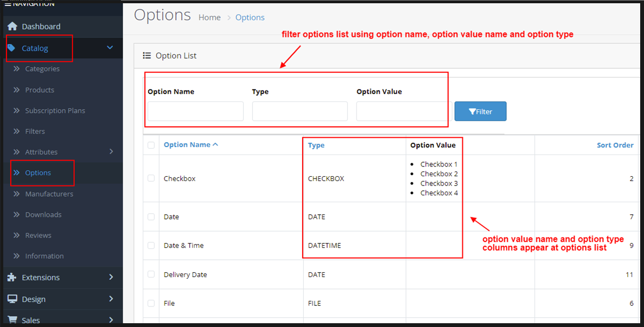Image resolution: width=644 pixels, height=327 pixels.
Task: Click the hamburger icon beside Navigation
Action: (x=8, y=4)
